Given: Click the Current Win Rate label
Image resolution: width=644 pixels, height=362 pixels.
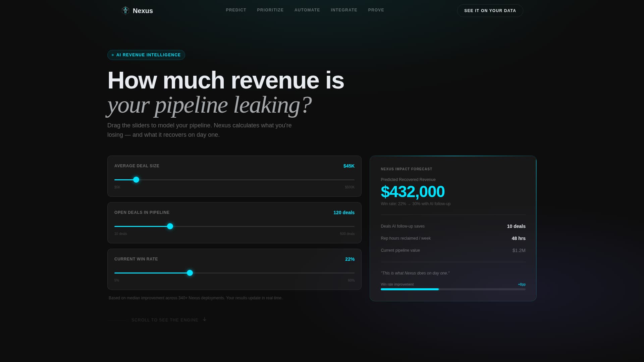Looking at the screenshot, I should (136, 259).
